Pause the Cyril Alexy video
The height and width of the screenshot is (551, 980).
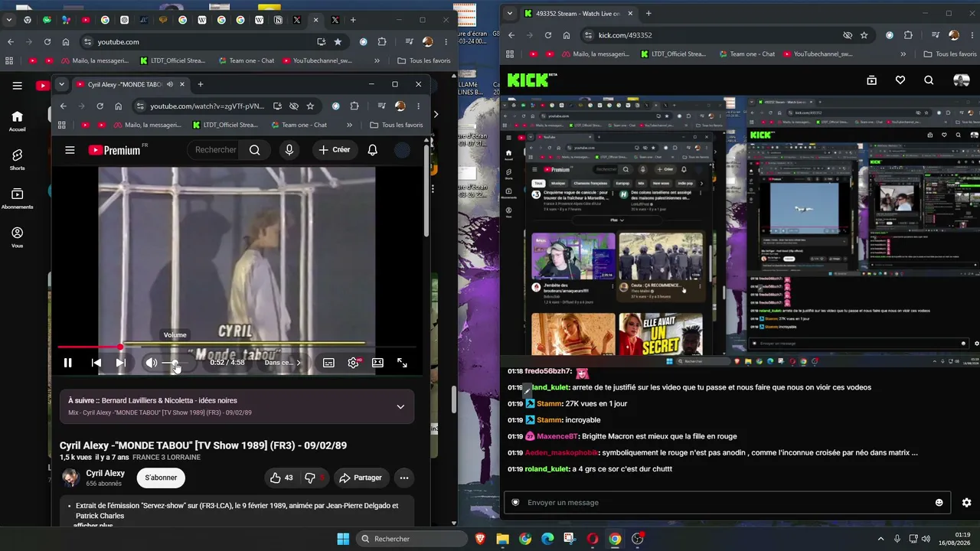point(67,363)
